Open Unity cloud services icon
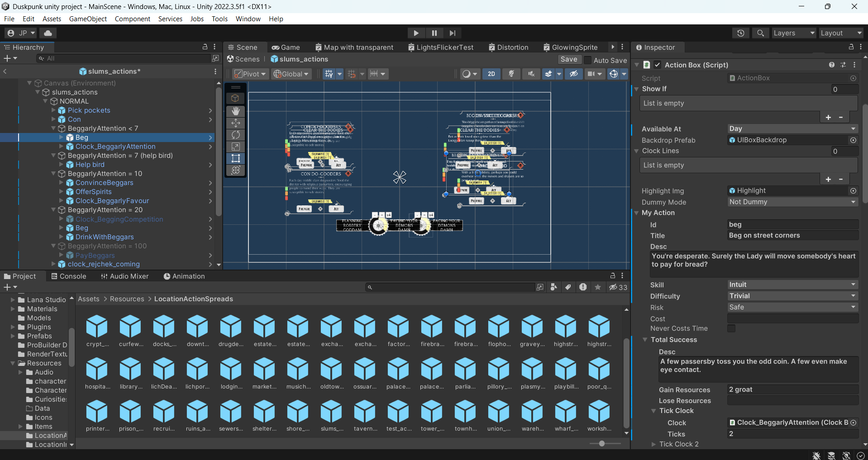 (48, 33)
